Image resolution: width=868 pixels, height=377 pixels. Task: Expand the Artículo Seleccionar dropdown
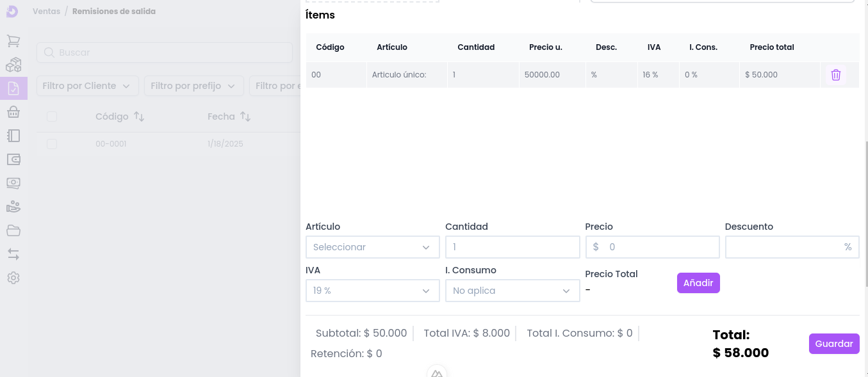372,247
